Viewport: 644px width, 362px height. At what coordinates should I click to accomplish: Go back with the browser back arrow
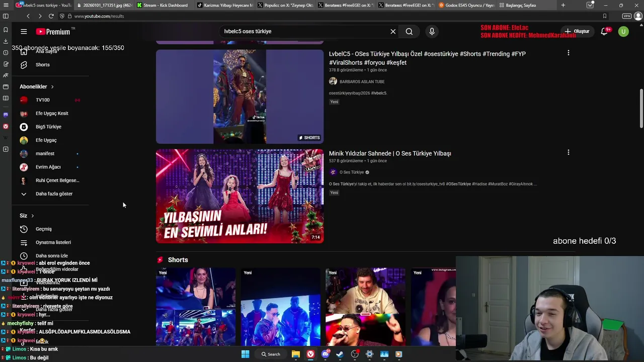pos(28,16)
